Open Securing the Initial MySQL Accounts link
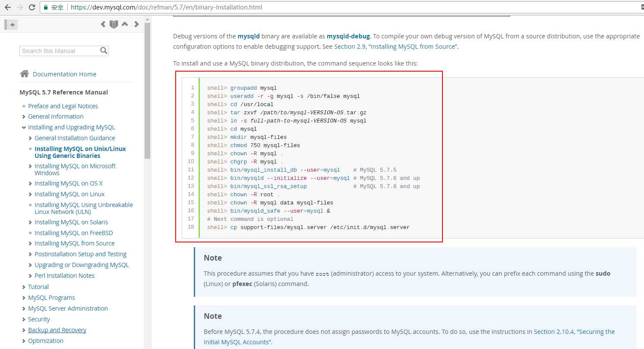 409,337
